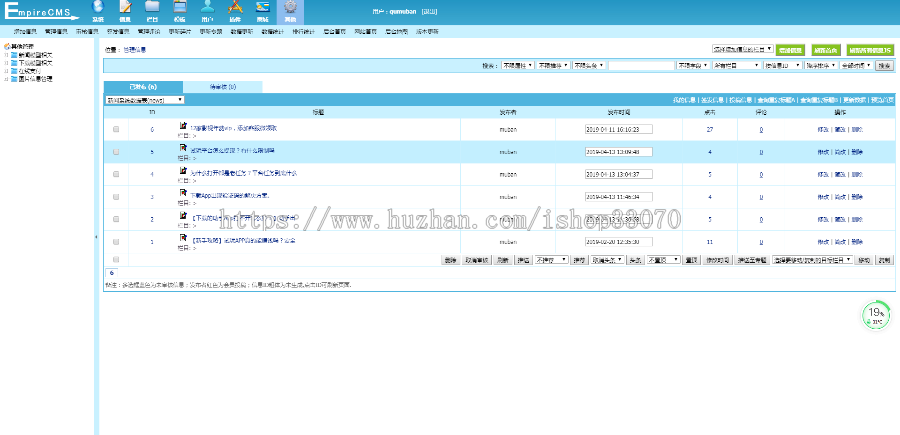Click the first green button at top right
The height and width of the screenshot is (435, 900).
[x=791, y=48]
